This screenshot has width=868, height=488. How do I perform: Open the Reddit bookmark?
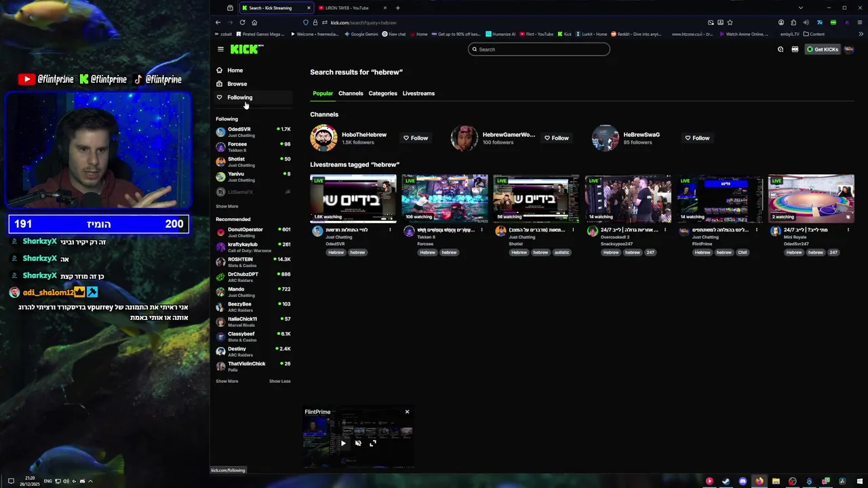pyautogui.click(x=636, y=34)
